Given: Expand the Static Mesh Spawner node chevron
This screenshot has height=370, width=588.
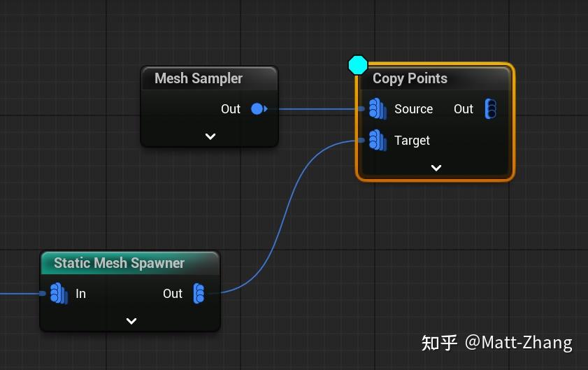Looking at the screenshot, I should (x=131, y=321).
